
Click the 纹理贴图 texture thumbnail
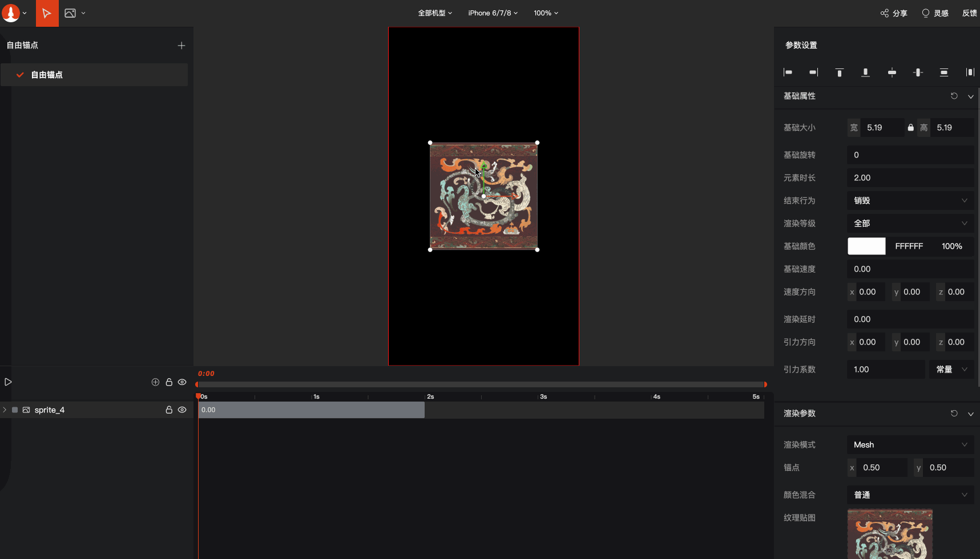(x=890, y=534)
